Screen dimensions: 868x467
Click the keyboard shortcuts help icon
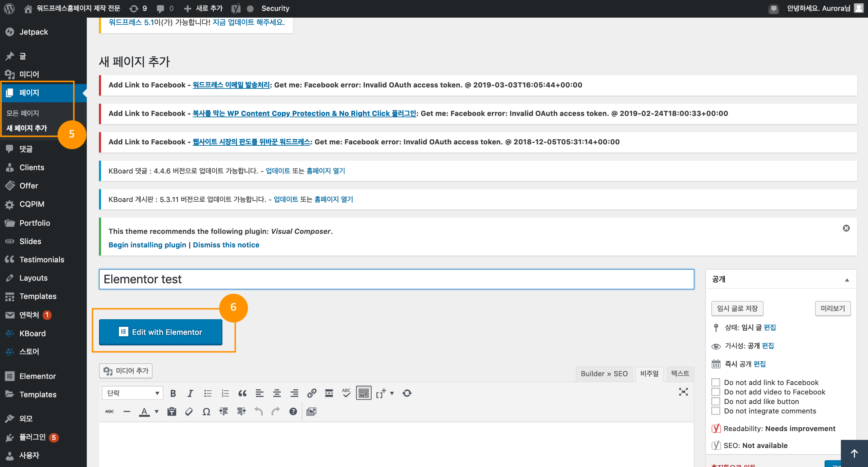pyautogui.click(x=293, y=411)
